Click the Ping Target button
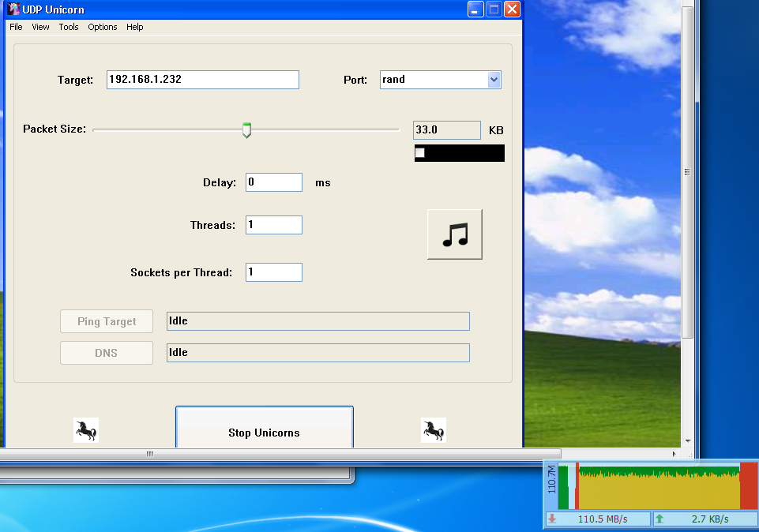The image size is (759, 532). 107,321
